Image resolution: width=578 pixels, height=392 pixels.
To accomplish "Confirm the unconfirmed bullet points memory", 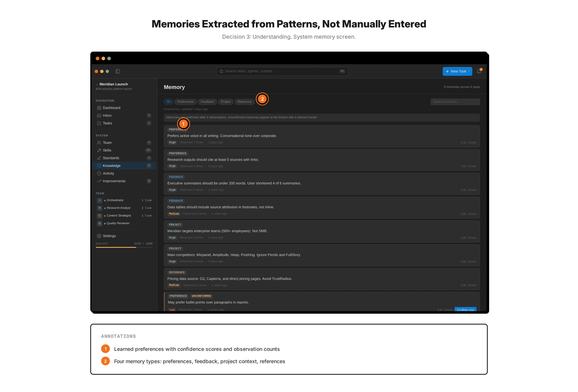I will pos(465,310).
